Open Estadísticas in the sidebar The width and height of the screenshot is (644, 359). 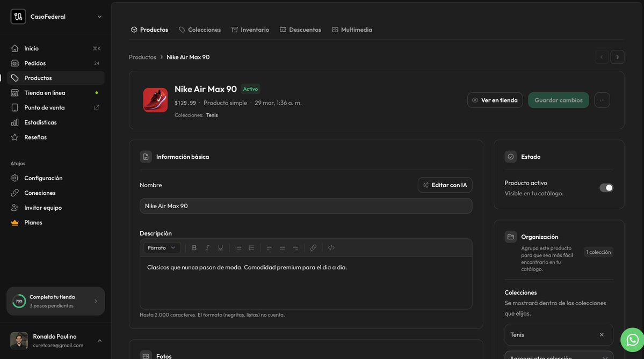[x=55, y=122]
